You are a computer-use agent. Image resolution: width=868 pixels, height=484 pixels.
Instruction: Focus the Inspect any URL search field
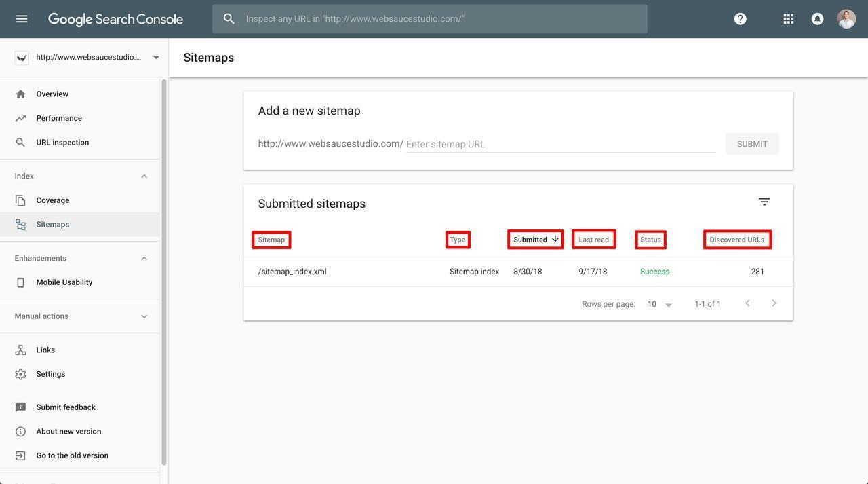(430, 19)
